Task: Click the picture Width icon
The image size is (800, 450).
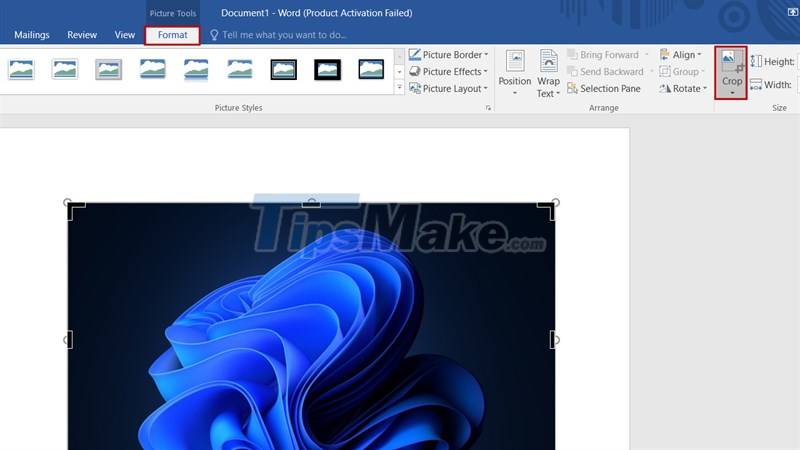Action: tap(756, 85)
